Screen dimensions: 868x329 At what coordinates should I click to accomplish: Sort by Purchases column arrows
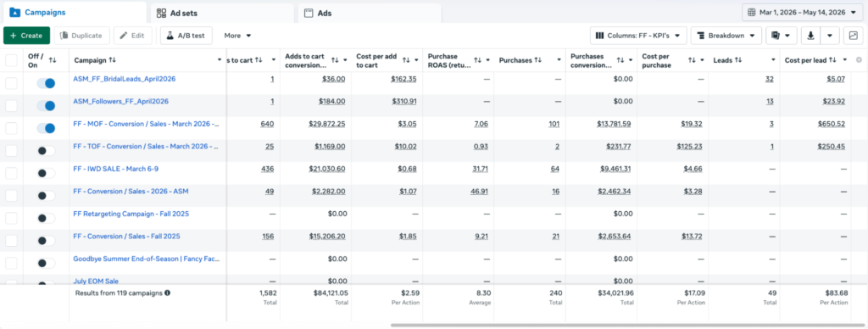coord(537,60)
